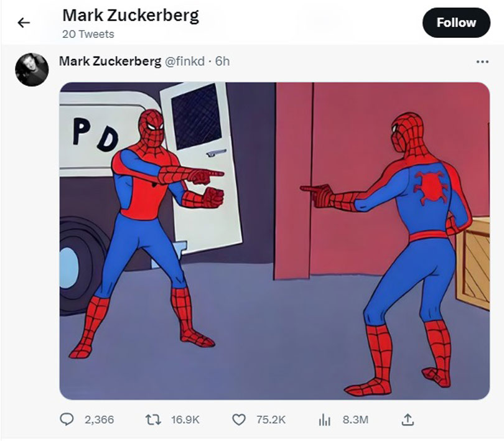Click the 16.9K retweet count
This screenshot has height=441, width=504.
click(185, 420)
